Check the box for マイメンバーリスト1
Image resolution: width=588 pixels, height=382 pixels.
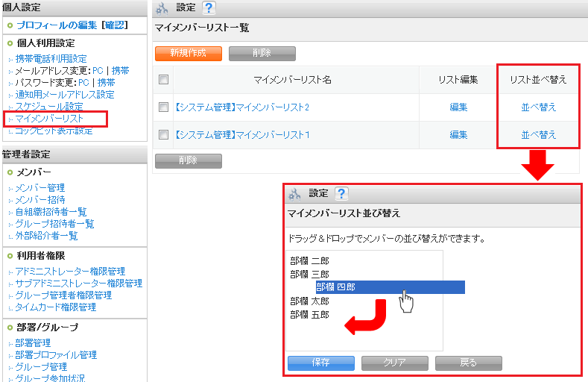[x=164, y=135]
